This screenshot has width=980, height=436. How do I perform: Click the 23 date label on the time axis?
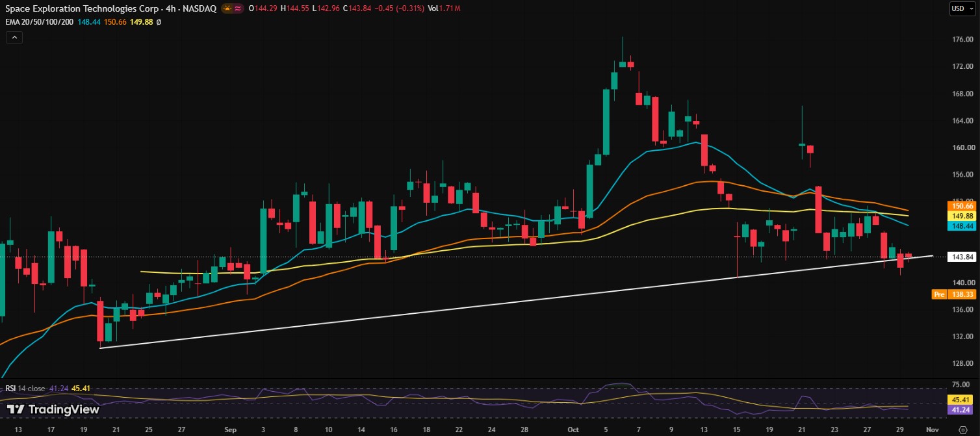(x=834, y=430)
